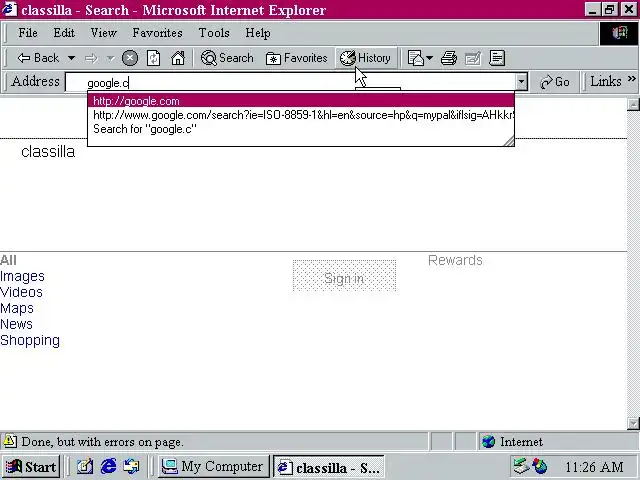The height and width of the screenshot is (480, 640).
Task: Open the Search toolbar button
Action: (x=227, y=58)
